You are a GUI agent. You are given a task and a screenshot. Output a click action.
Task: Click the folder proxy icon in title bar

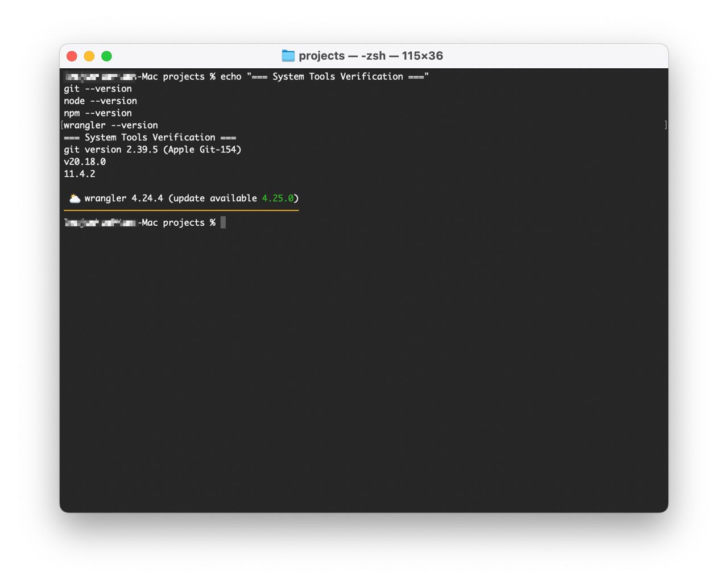(x=288, y=56)
